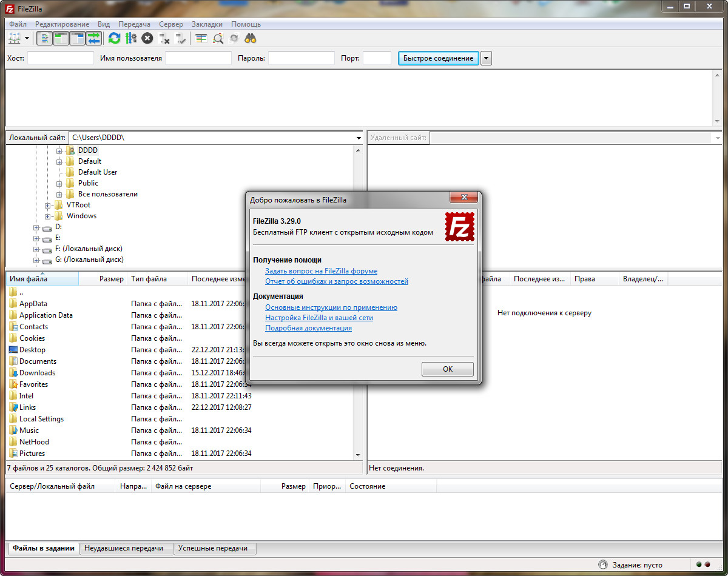728x576 pixels.
Task: Click the DDDD user folder icon in the tree
Action: 70,150
